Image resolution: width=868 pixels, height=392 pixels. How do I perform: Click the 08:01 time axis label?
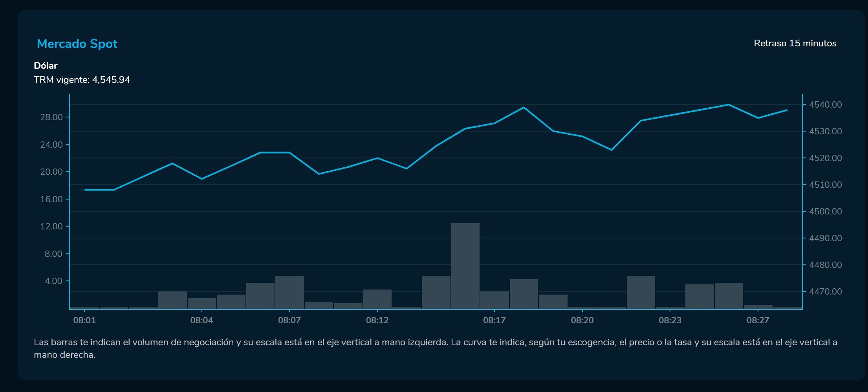(x=84, y=320)
